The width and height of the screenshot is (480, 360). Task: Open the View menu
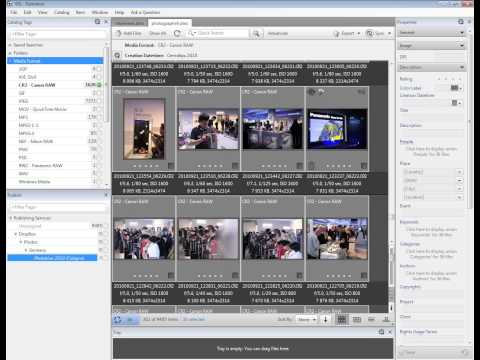click(x=42, y=12)
